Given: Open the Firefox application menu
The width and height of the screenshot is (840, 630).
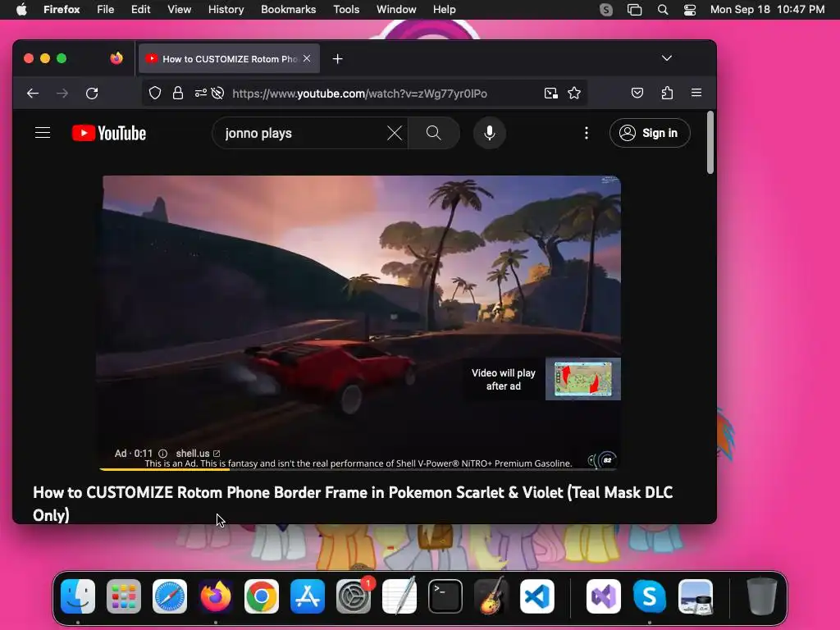Looking at the screenshot, I should [x=696, y=93].
